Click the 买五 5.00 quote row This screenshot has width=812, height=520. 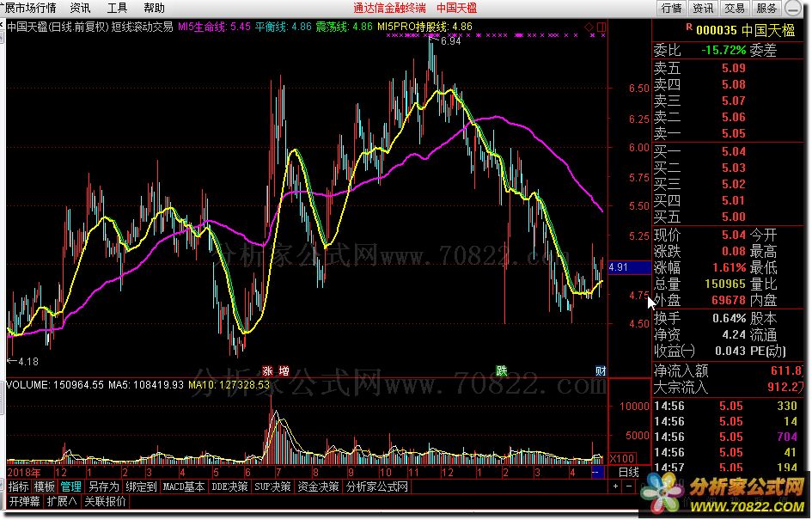(x=728, y=217)
